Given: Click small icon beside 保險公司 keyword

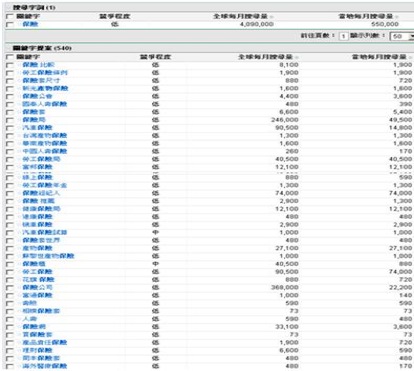Looking at the screenshot, I should (20, 288).
